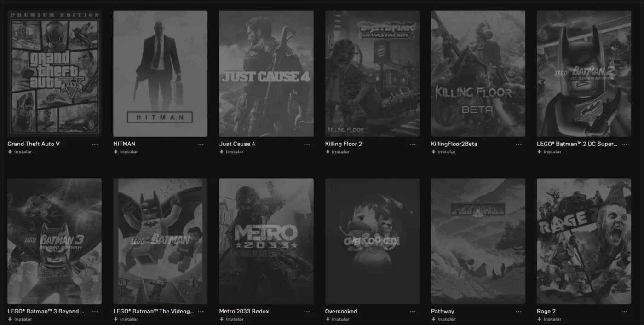Select the HITMAN title text
The image size is (644, 325).
pos(124,144)
